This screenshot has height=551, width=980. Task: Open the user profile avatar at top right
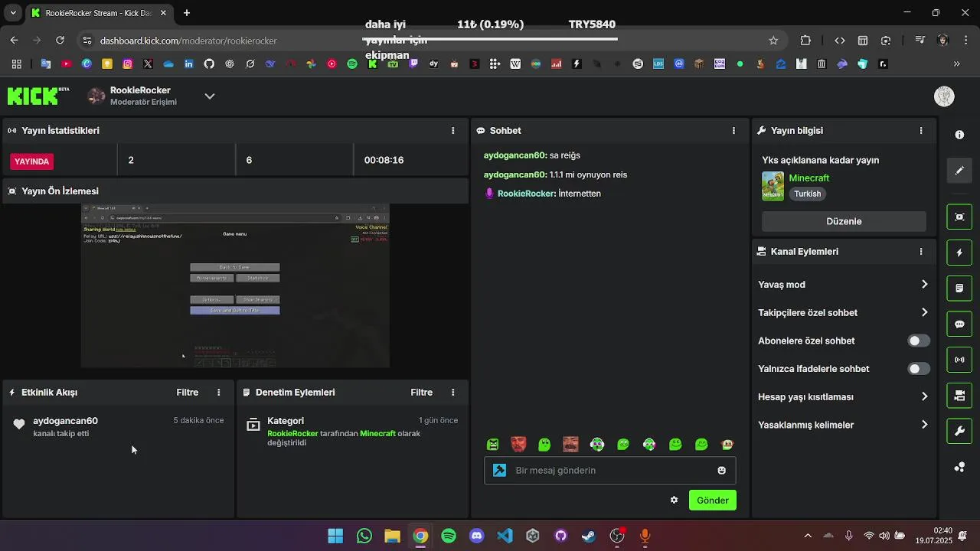click(x=944, y=96)
